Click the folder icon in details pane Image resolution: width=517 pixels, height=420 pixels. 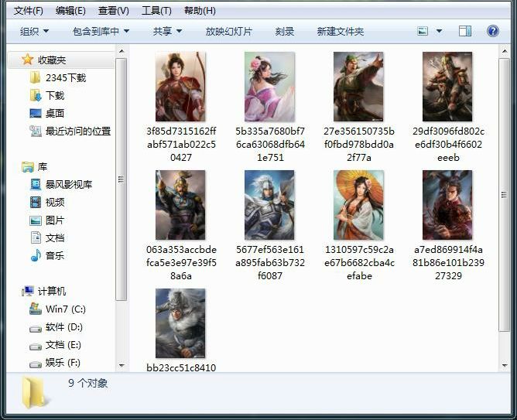pos(33,393)
